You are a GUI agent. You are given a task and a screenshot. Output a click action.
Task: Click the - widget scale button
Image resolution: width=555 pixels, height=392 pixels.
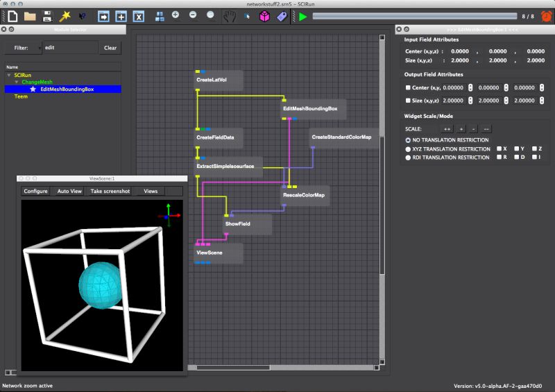coord(474,129)
